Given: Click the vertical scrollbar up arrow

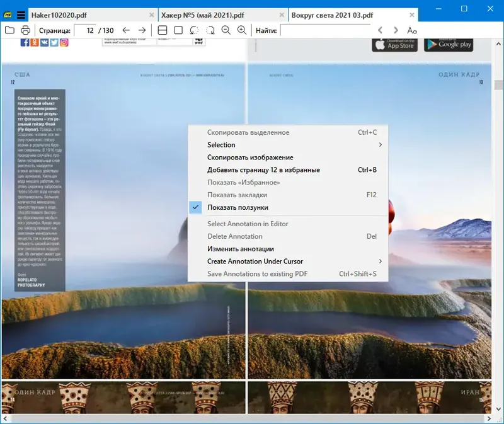Looking at the screenshot, I should tap(498, 43).
